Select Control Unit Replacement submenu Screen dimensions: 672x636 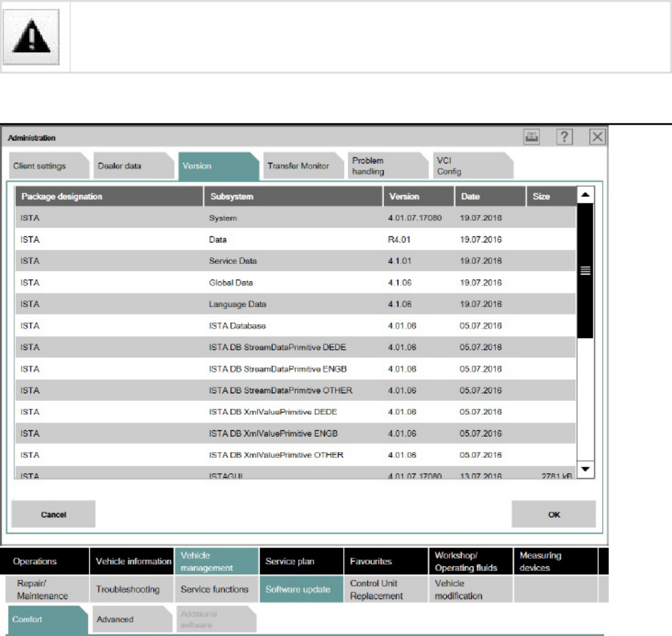coord(386,589)
